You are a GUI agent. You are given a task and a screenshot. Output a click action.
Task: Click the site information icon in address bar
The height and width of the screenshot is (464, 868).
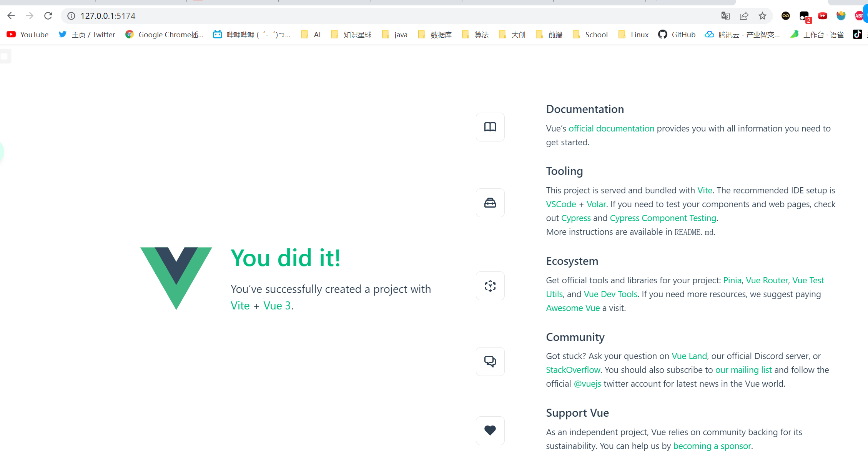coord(71,16)
